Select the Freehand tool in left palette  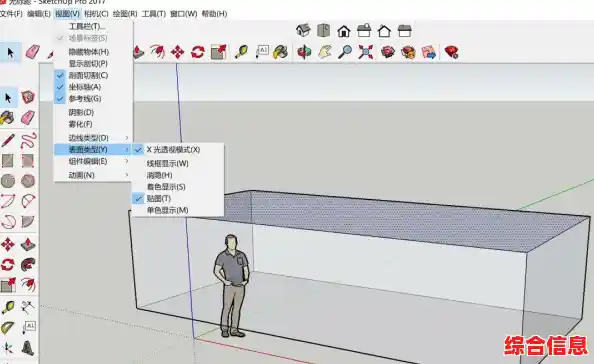coord(28,140)
